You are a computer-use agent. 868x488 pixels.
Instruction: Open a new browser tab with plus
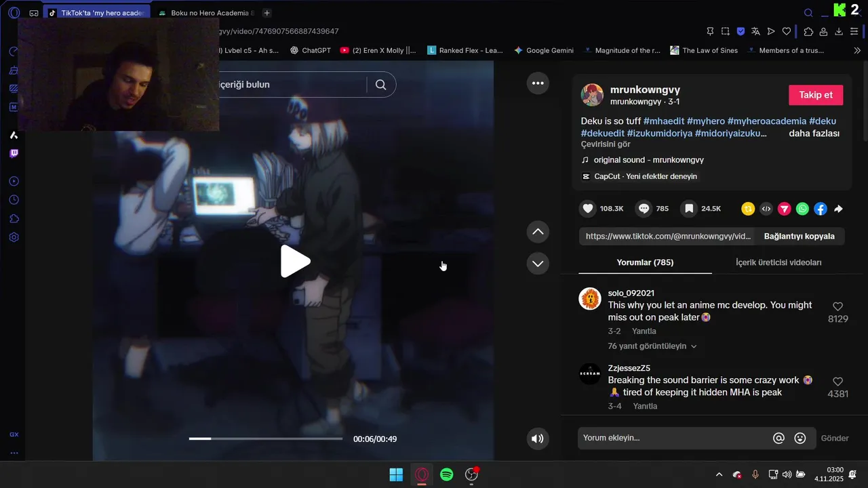[x=267, y=13]
